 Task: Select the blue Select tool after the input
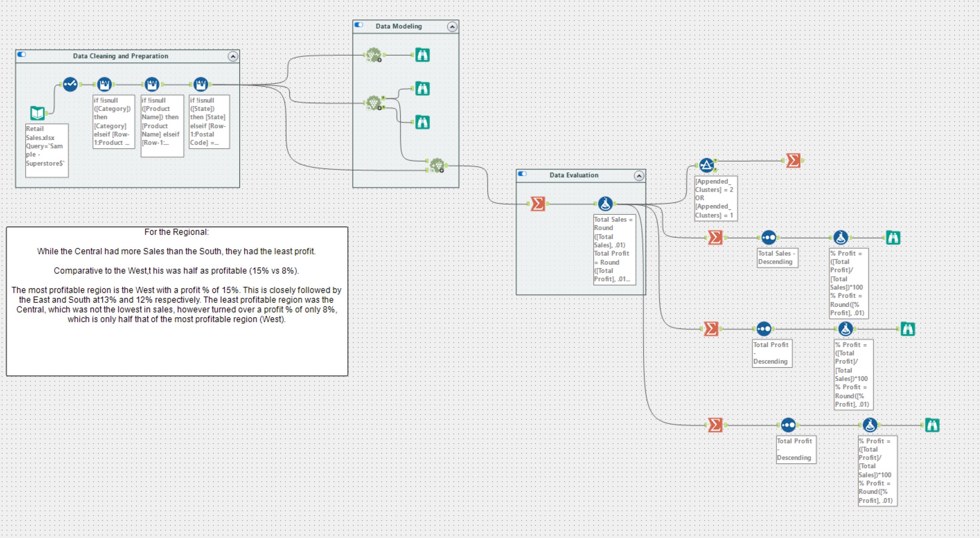(69, 84)
